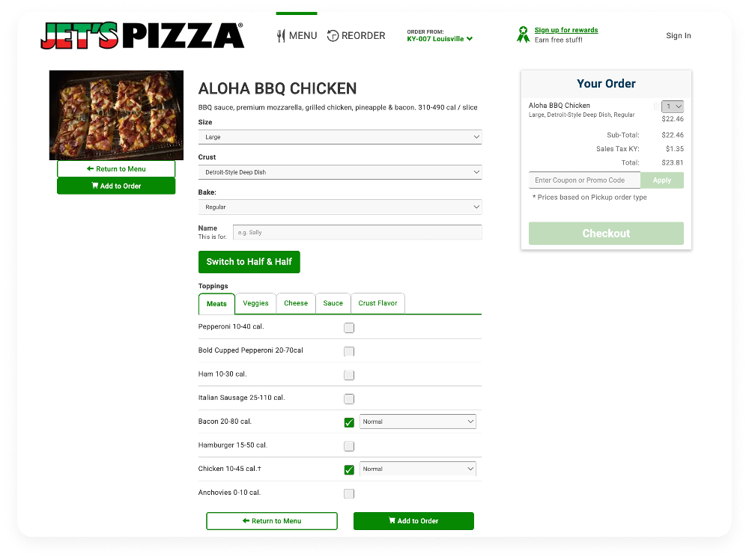Screen dimensions: 749x560
Task: Uncheck the Bacon topping
Action: [349, 422]
